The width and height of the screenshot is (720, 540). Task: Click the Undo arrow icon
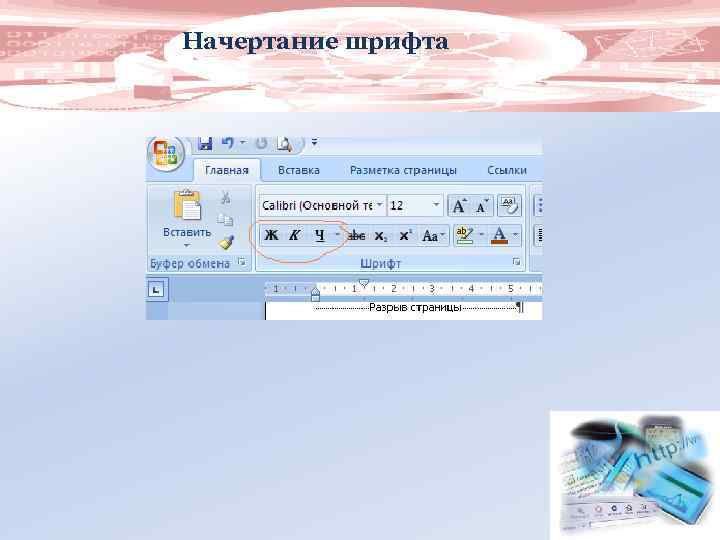click(x=228, y=143)
